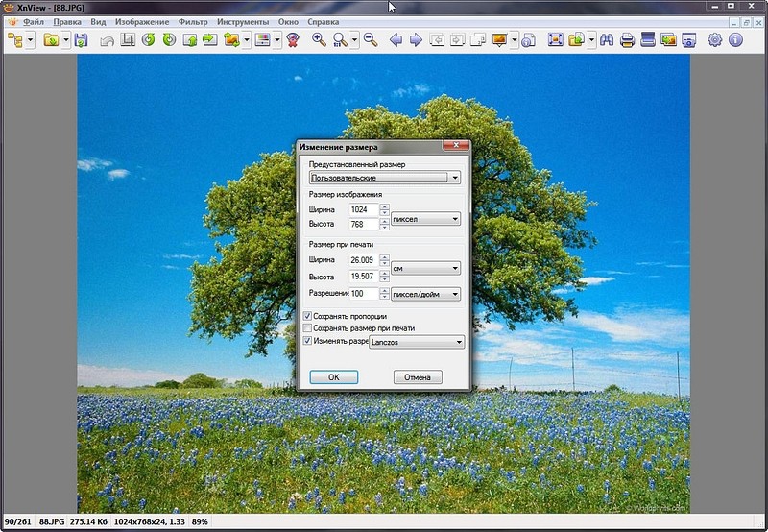Click the Zoom out magnifier icon
The height and width of the screenshot is (532, 768).
pyautogui.click(x=370, y=40)
